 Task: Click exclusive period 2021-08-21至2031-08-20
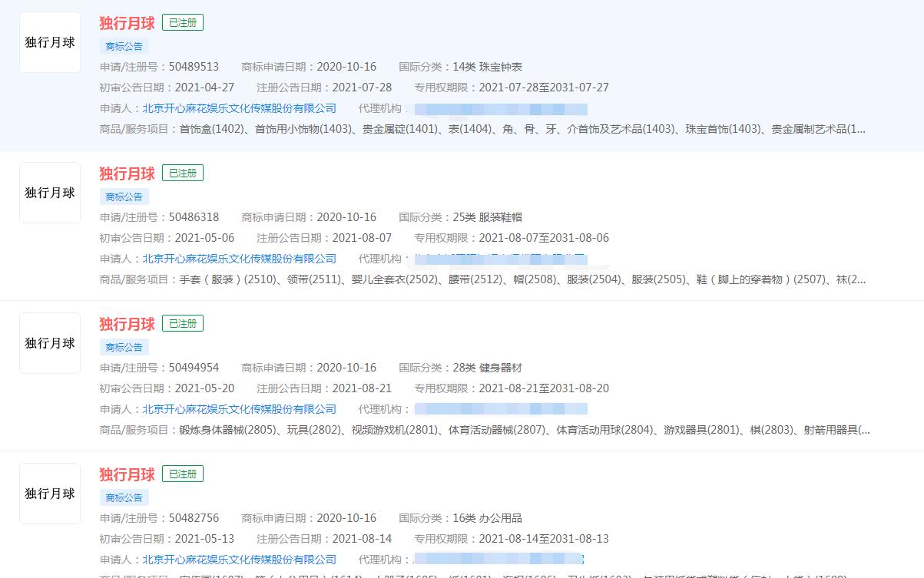pyautogui.click(x=544, y=388)
